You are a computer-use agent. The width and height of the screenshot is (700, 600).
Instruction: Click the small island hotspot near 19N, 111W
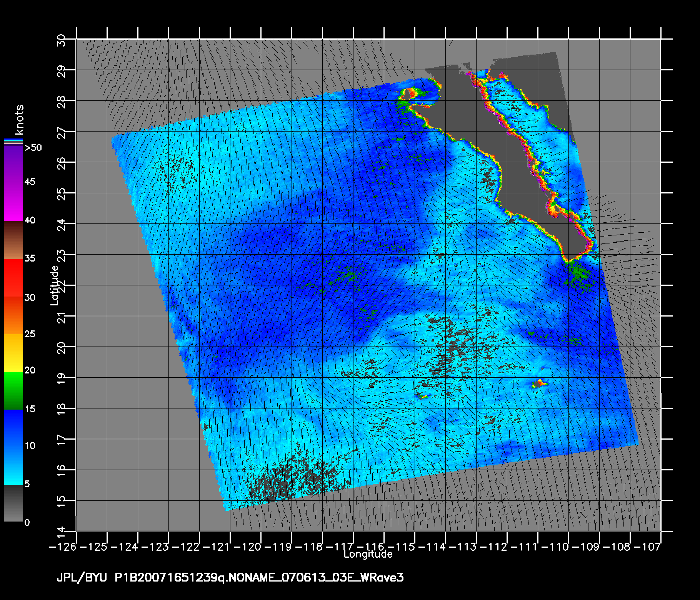click(x=540, y=383)
